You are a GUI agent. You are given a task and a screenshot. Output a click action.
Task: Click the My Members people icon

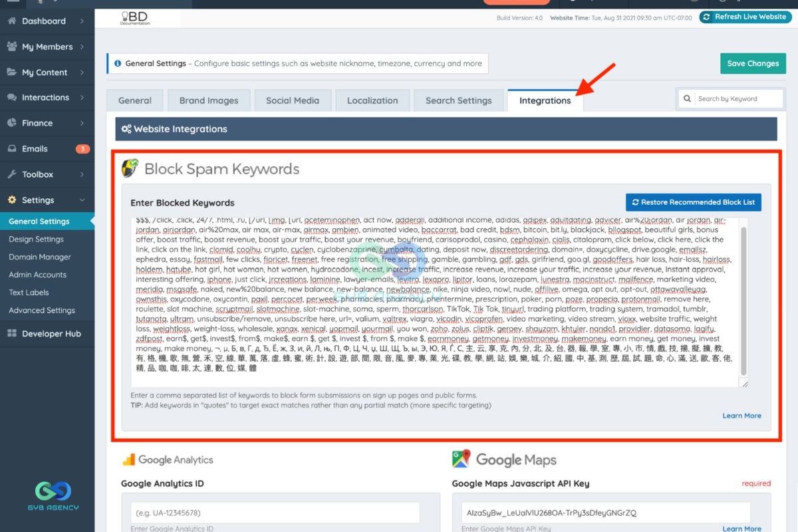(x=12, y=47)
